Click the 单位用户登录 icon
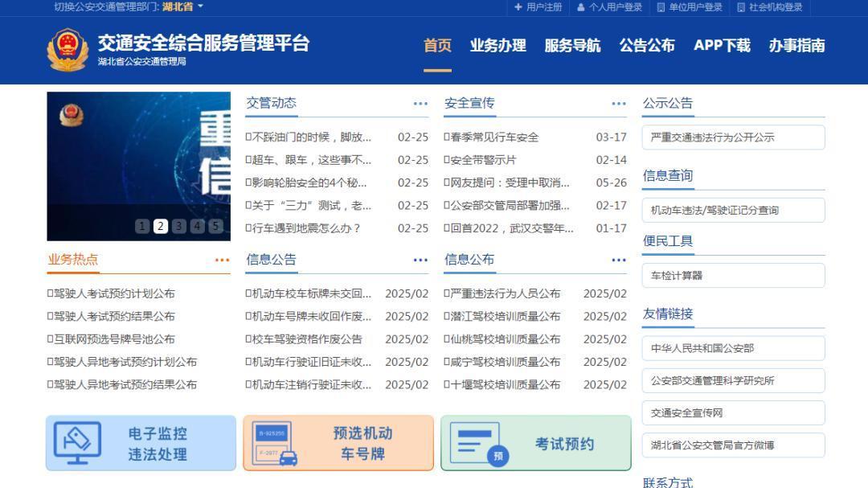The height and width of the screenshot is (488, 868). pyautogui.click(x=661, y=8)
